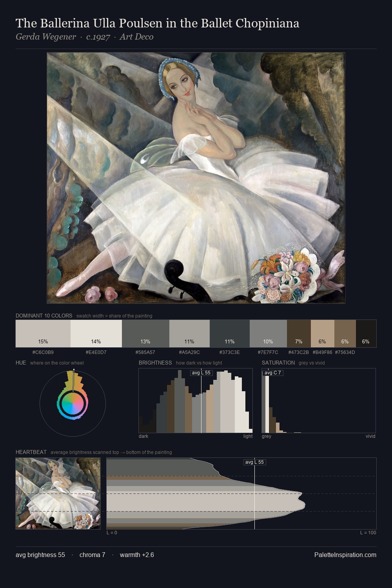Click the caption 'swatch width = share of the painting'
The width and height of the screenshot is (392, 588).
click(x=114, y=316)
